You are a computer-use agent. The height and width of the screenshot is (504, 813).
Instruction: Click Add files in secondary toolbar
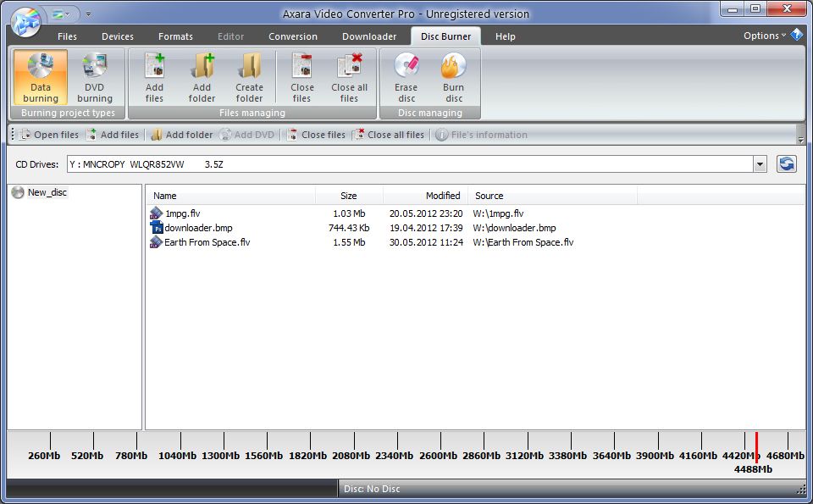(x=113, y=135)
